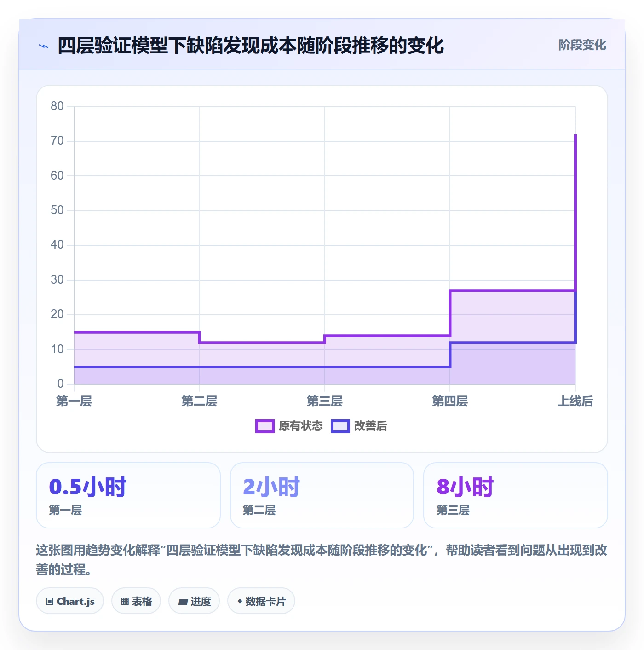
Task: Open the 阶段变化 label in header
Action: pos(582,45)
